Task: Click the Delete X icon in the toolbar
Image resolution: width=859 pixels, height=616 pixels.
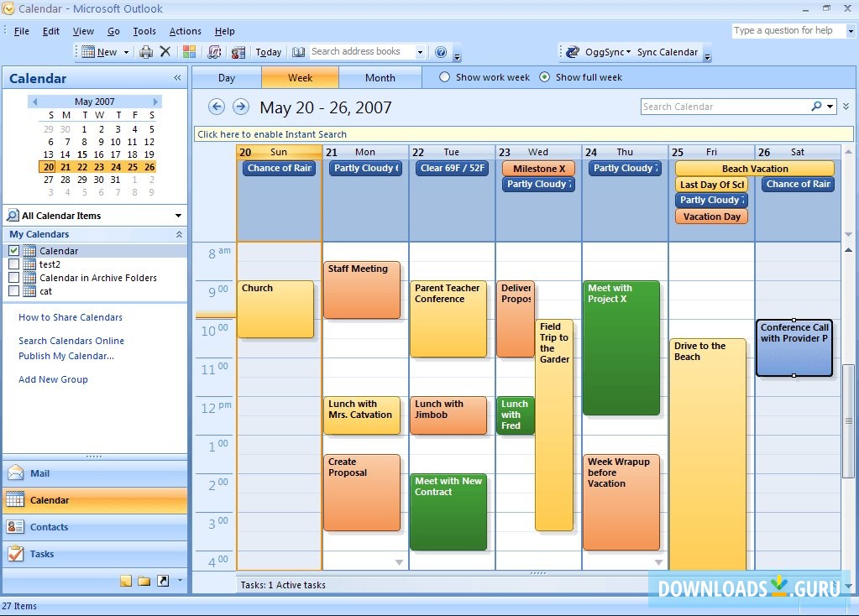Action: tap(165, 51)
